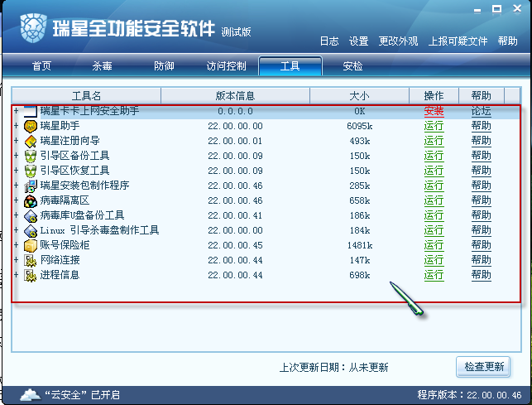Run 账号保险柜 via 运行 link
532x405 pixels.
(434, 245)
